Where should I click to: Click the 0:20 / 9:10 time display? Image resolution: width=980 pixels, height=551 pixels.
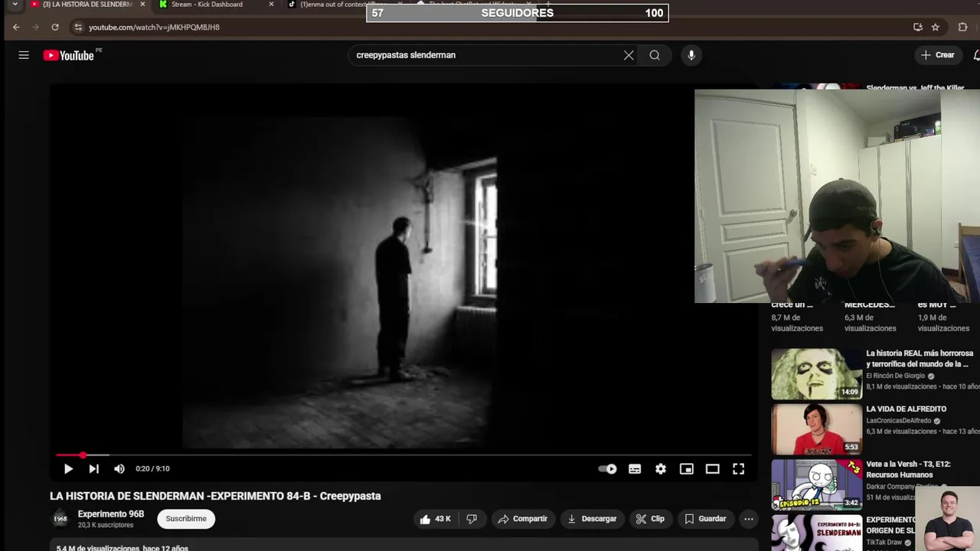click(152, 469)
